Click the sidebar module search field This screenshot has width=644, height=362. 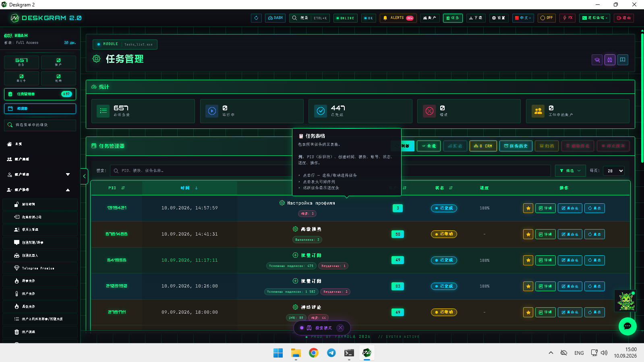(40, 125)
